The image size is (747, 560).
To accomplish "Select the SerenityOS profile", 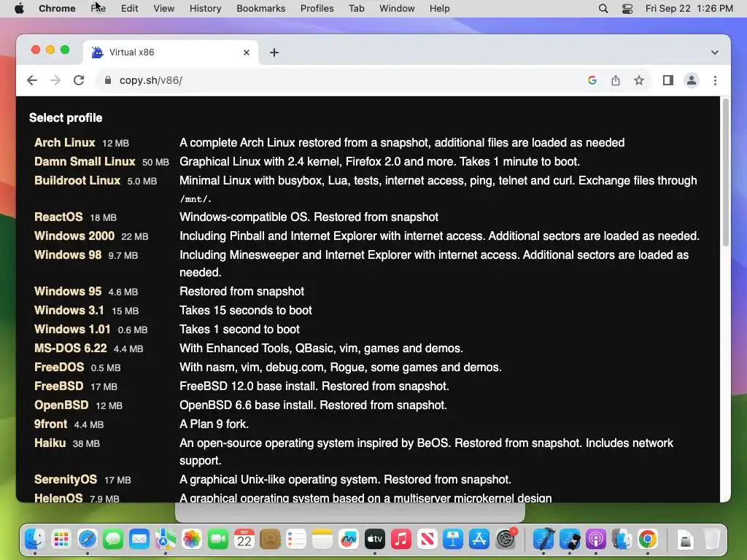I will coord(66,480).
